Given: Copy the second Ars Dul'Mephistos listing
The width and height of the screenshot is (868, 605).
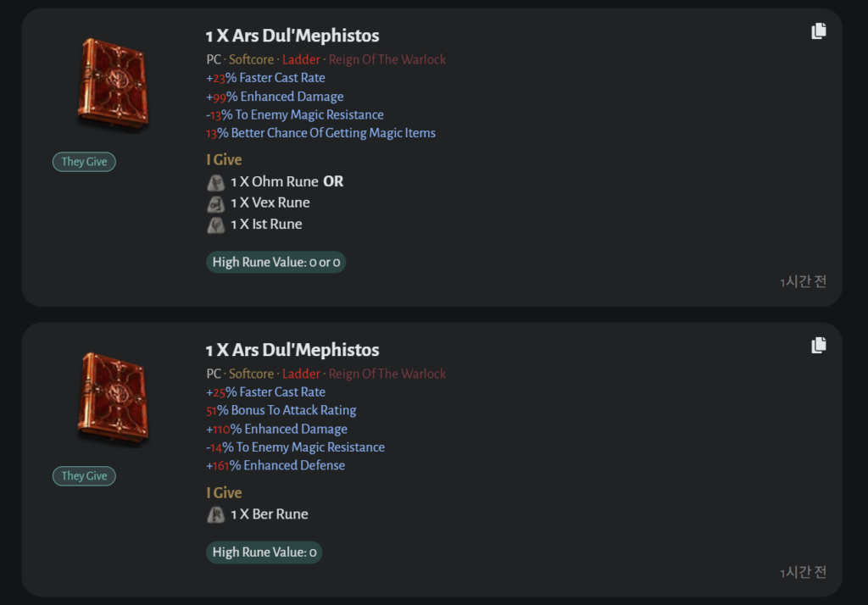Looking at the screenshot, I should 818,346.
